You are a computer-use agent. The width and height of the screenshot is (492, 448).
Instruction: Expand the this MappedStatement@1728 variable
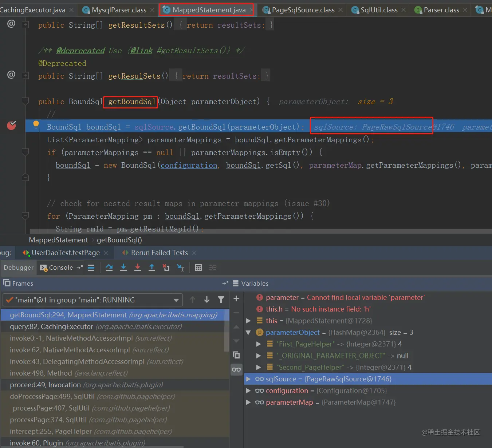(x=248, y=321)
